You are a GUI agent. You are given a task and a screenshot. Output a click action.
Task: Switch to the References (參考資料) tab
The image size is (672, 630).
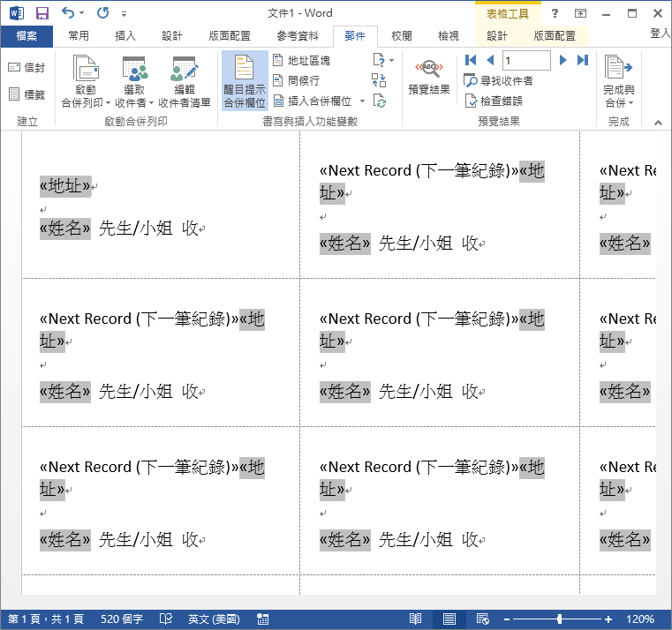click(298, 36)
